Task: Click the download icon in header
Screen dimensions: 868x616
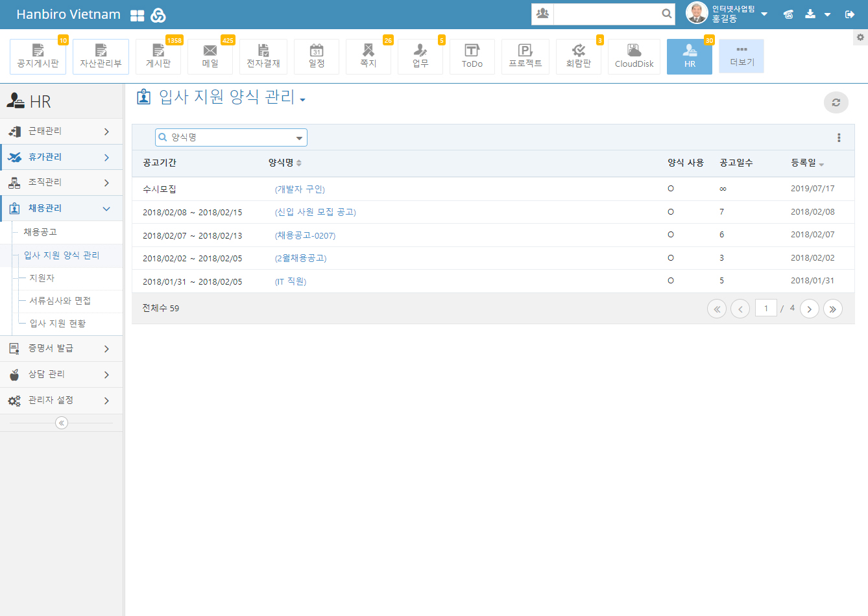Action: (x=810, y=14)
